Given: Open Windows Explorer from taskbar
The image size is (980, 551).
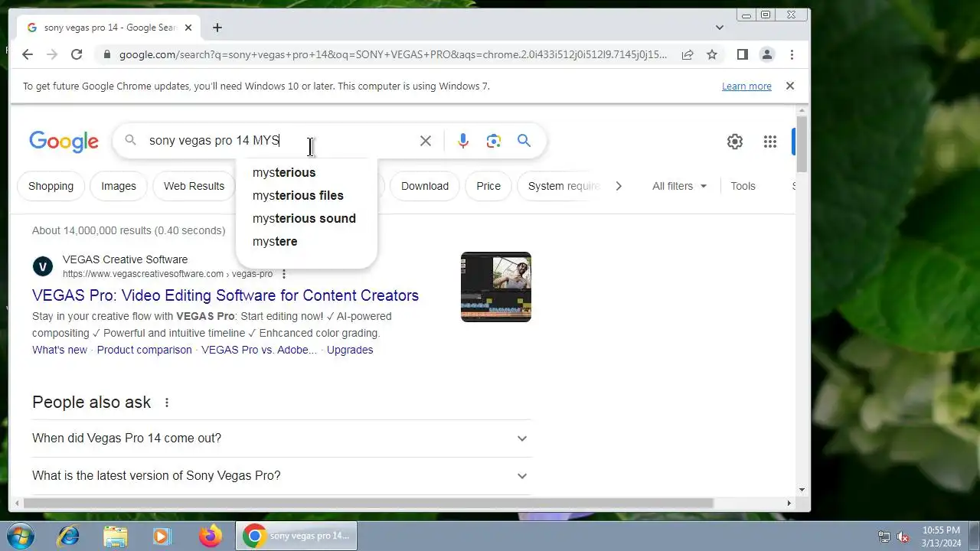Looking at the screenshot, I should (x=116, y=536).
